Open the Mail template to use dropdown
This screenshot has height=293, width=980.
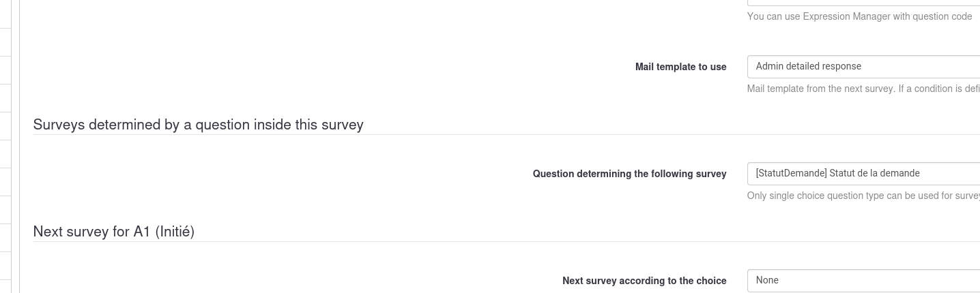pos(863,67)
